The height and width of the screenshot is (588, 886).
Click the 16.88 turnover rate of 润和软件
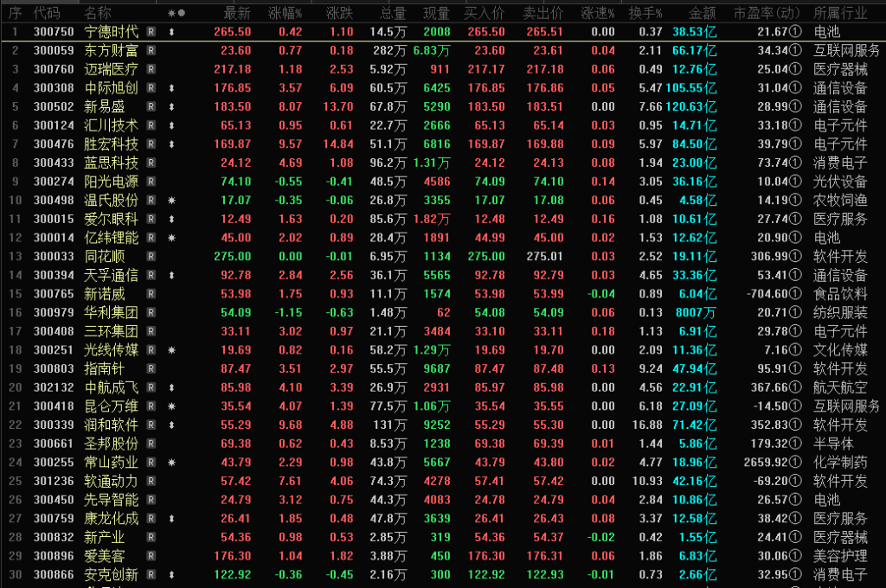[647, 425]
